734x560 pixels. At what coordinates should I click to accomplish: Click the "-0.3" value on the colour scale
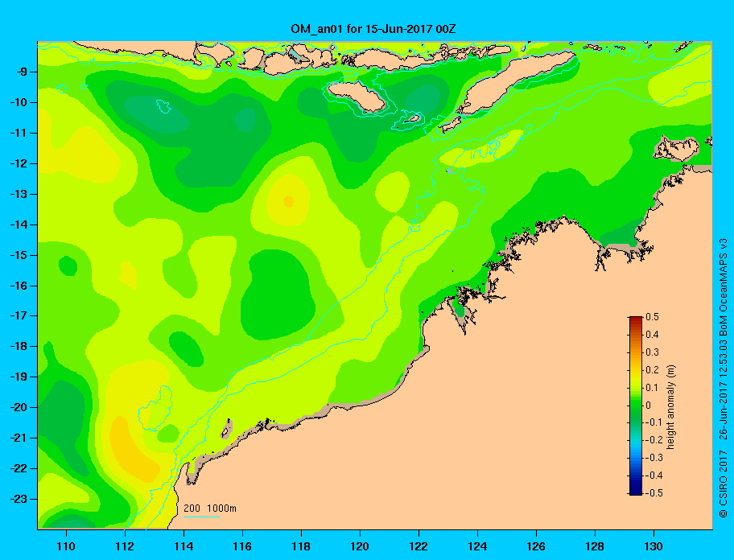654,458
